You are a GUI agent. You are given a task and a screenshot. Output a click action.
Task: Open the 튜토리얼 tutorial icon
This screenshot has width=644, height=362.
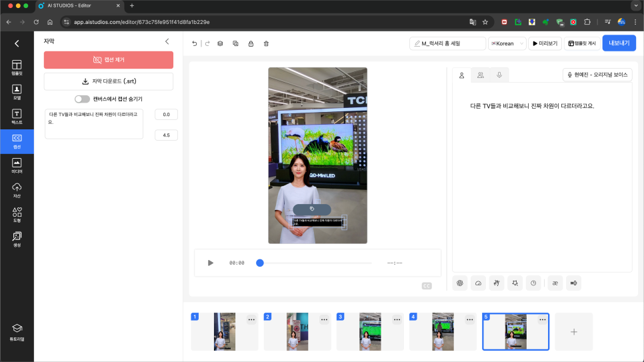17,332
